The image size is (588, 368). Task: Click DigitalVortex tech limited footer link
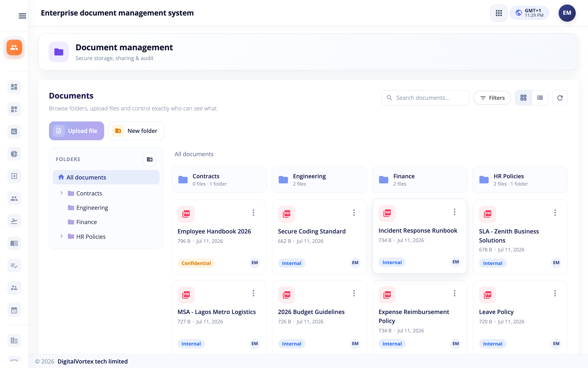click(x=92, y=361)
